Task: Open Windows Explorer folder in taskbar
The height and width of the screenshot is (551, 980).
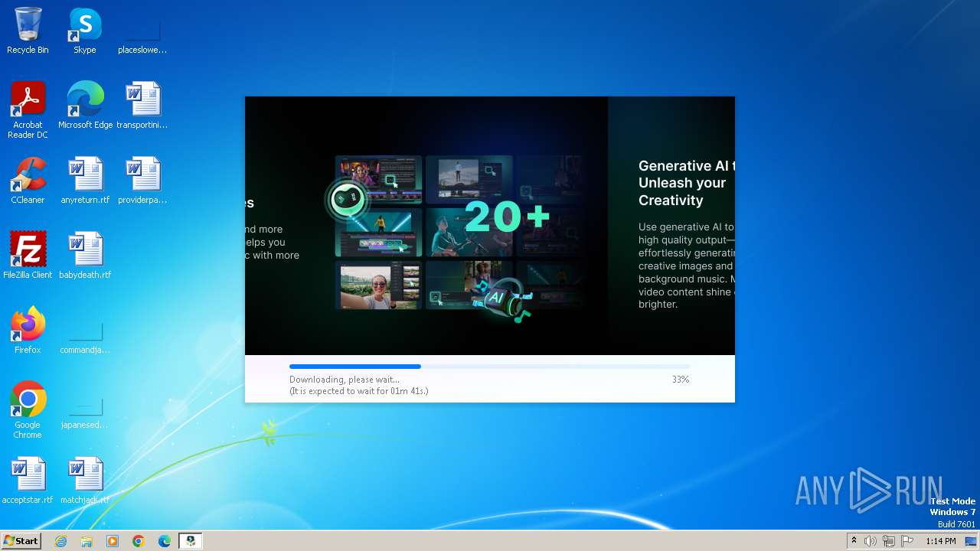Action: (x=87, y=541)
